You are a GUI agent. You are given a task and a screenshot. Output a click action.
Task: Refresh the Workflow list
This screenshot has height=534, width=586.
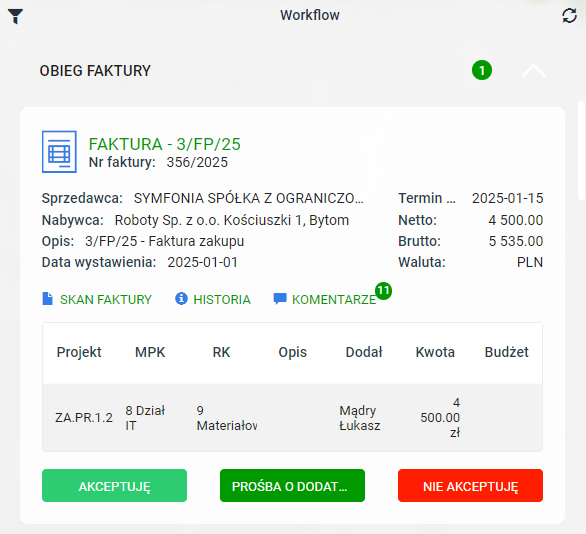(569, 16)
